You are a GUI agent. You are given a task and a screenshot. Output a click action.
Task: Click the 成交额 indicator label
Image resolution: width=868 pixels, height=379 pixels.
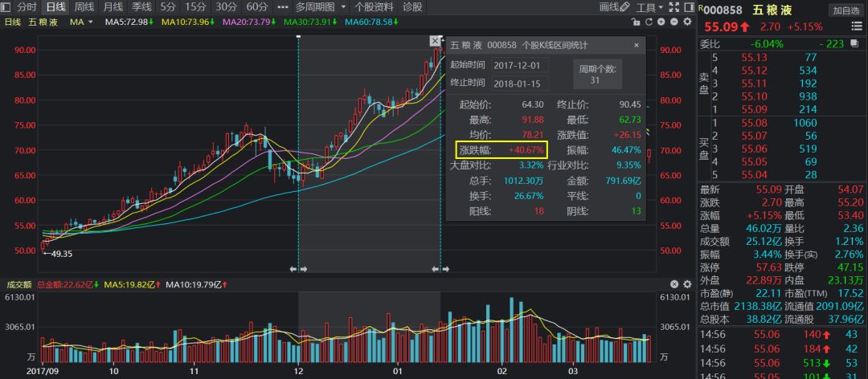(18, 284)
